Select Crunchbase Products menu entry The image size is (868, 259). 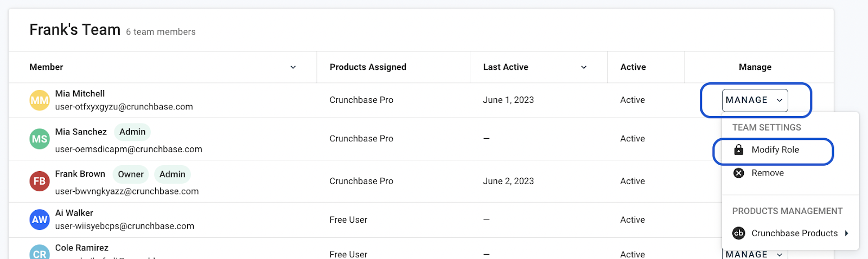click(x=794, y=233)
